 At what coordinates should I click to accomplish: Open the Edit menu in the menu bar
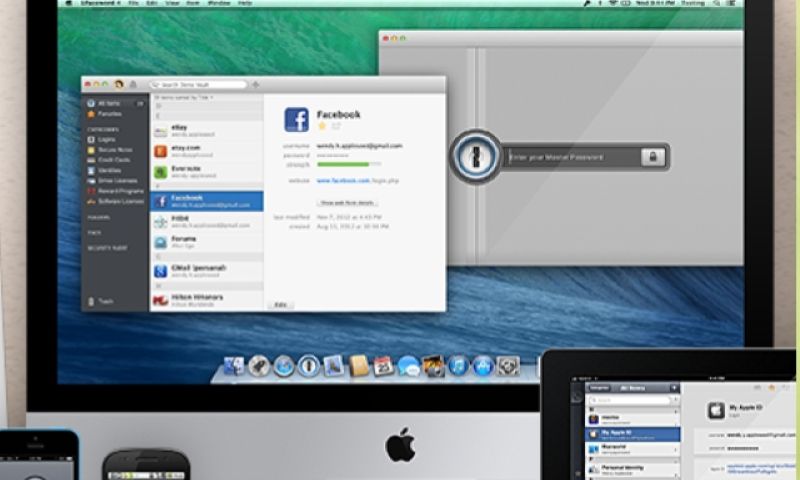(x=152, y=3)
